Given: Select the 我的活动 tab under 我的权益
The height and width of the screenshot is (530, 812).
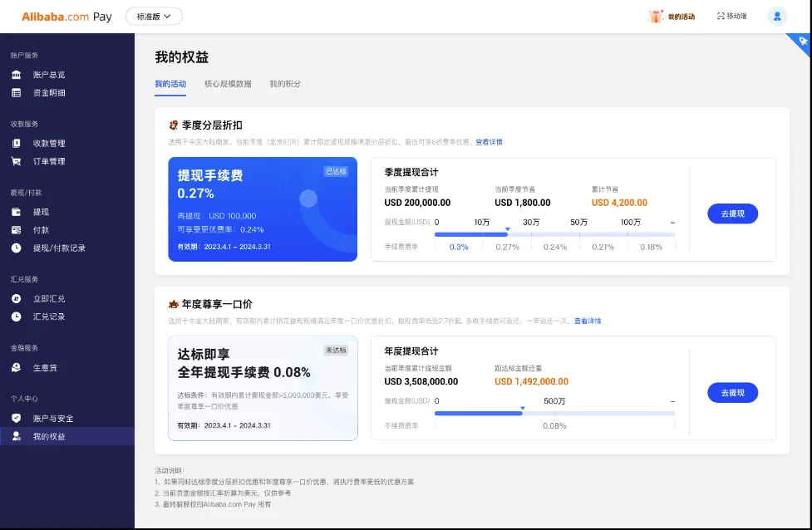Looking at the screenshot, I should tap(170, 84).
